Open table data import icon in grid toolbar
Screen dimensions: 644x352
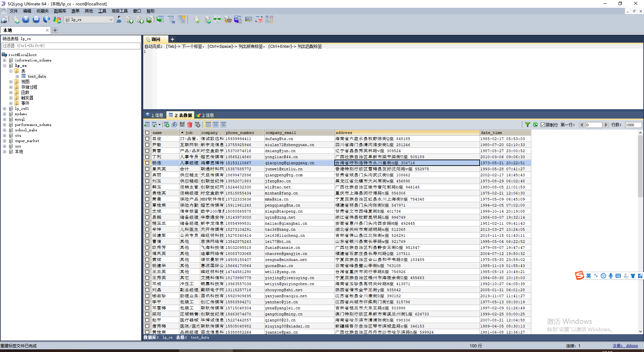coord(147,125)
